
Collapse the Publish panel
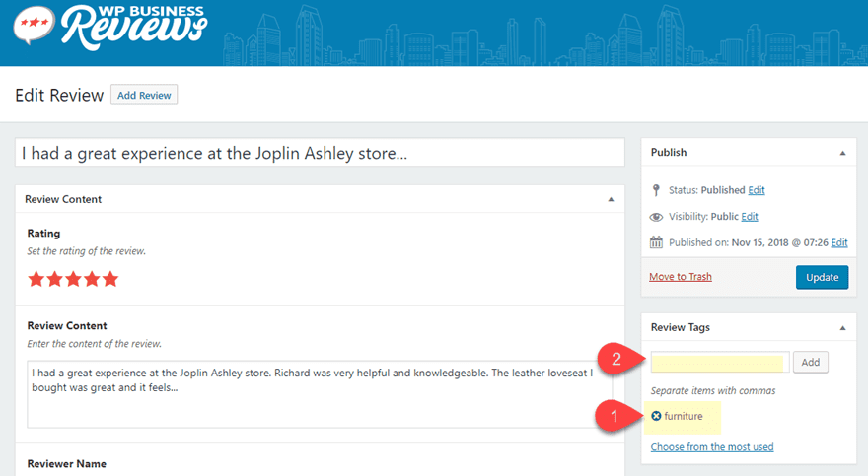pyautogui.click(x=842, y=153)
